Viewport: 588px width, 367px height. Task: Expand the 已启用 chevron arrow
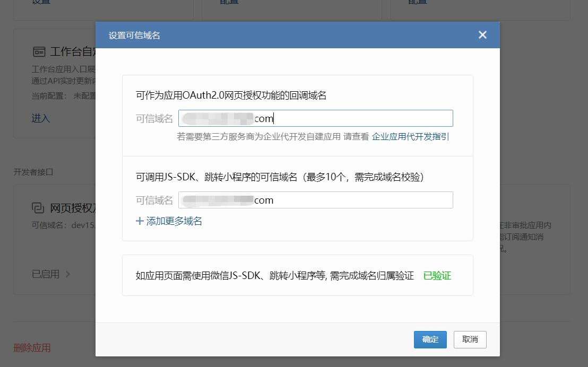tap(68, 275)
